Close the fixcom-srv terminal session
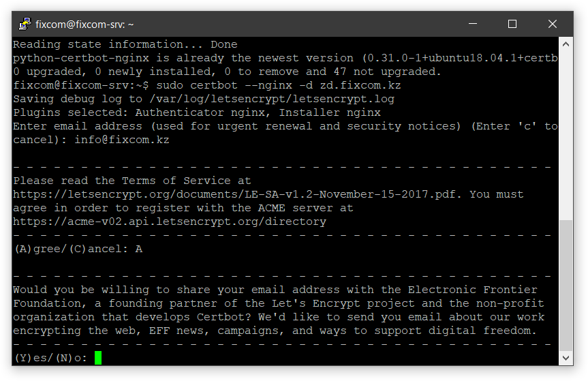 553,24
